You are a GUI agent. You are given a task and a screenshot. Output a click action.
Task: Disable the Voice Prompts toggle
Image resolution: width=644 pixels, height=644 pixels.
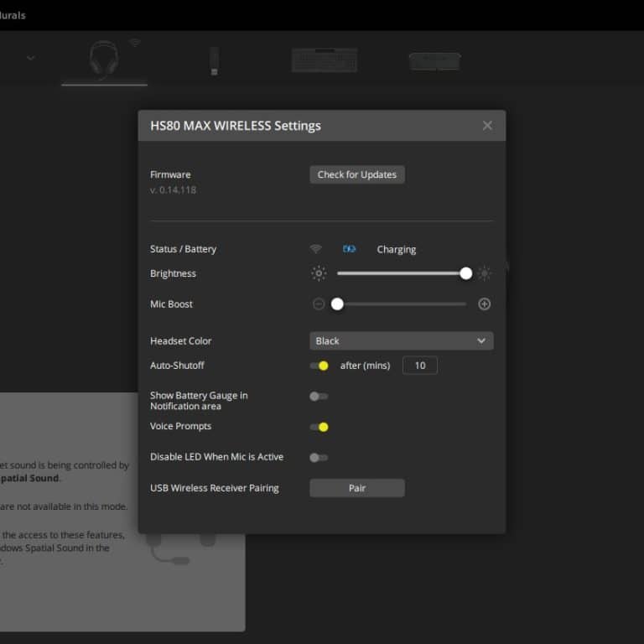(319, 427)
